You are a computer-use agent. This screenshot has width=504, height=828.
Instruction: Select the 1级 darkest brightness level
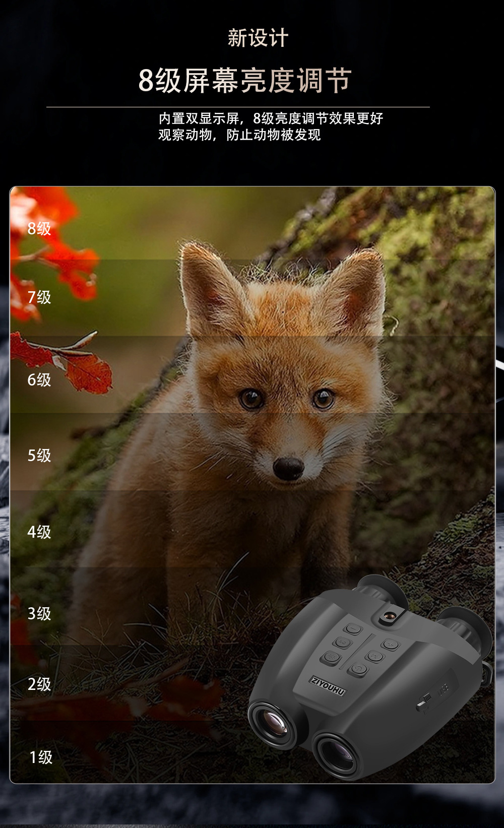[x=40, y=757]
